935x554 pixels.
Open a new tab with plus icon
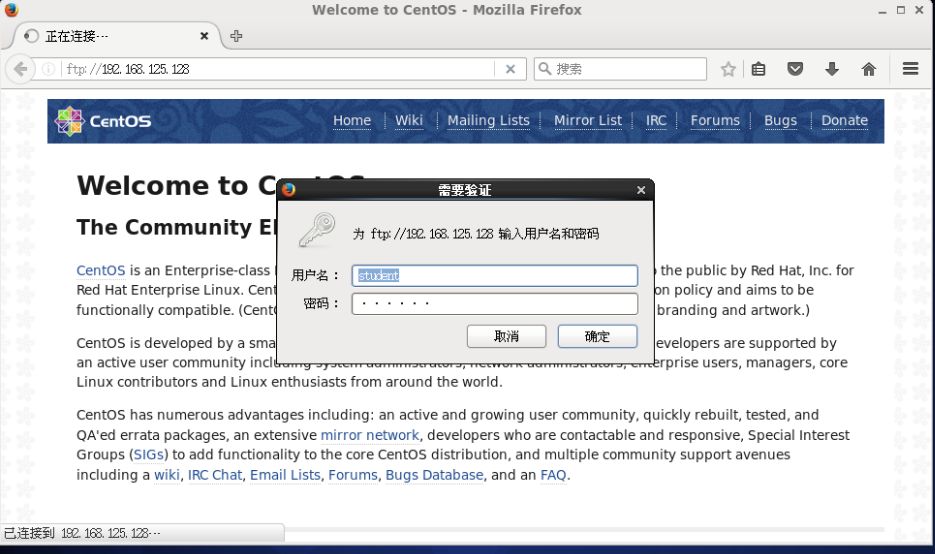click(x=236, y=36)
